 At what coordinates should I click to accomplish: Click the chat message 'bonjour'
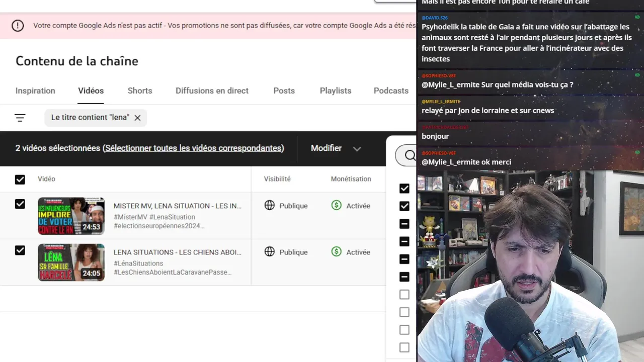(x=435, y=136)
